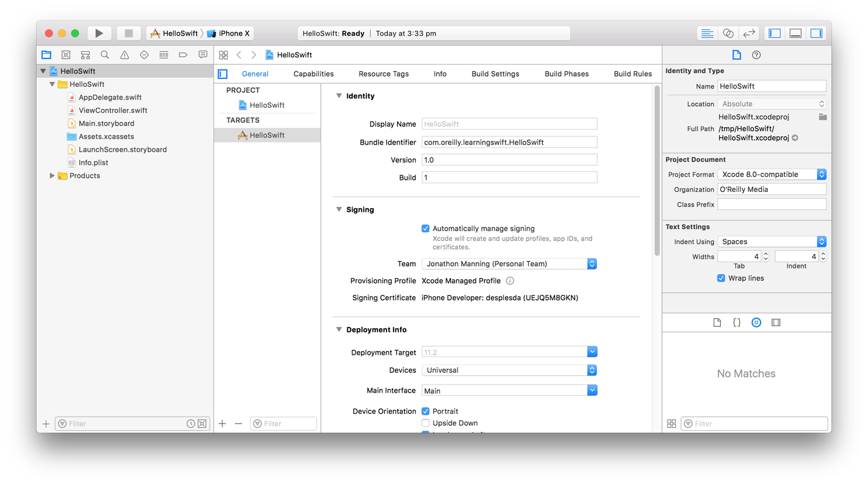Screen dimensions: 868x485
Task: Collapse the HelloSwift group folder
Action: coord(52,84)
